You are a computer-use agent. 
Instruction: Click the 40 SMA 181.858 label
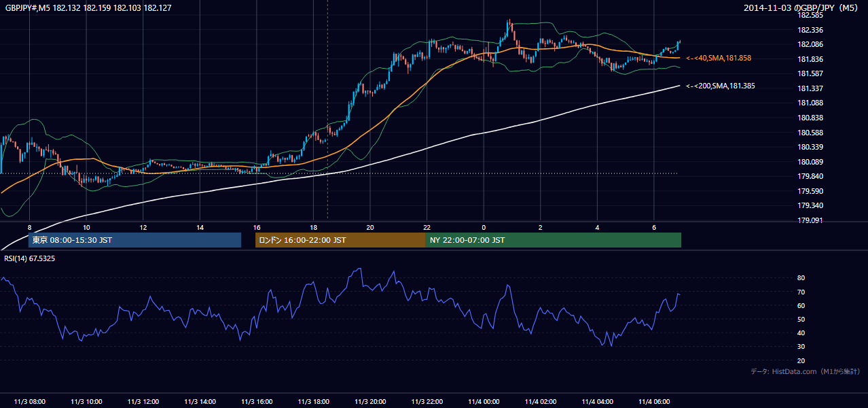click(719, 58)
